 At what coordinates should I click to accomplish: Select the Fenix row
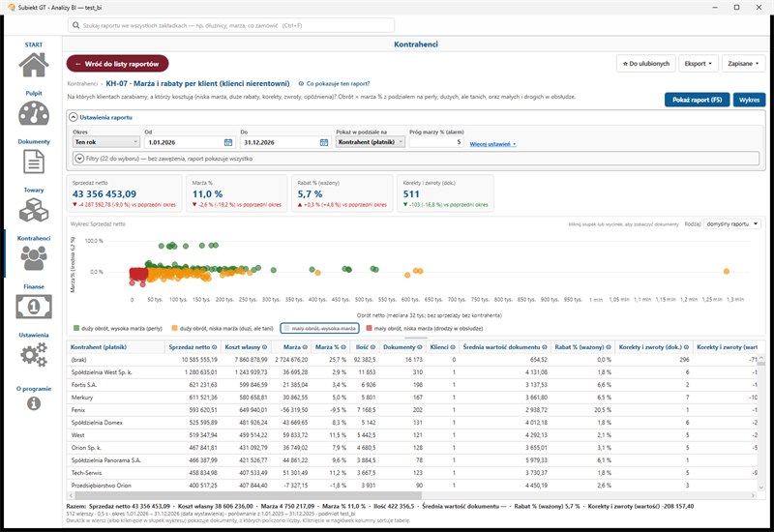click(412, 409)
